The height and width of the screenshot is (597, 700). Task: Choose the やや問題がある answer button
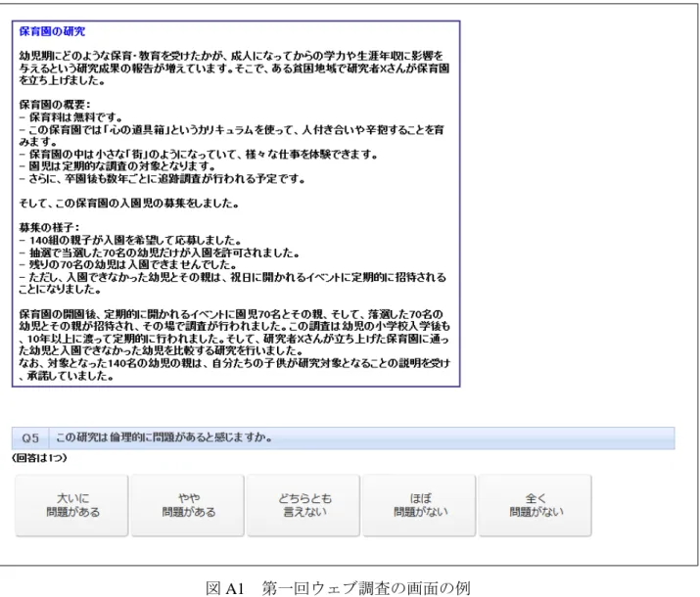(188, 505)
